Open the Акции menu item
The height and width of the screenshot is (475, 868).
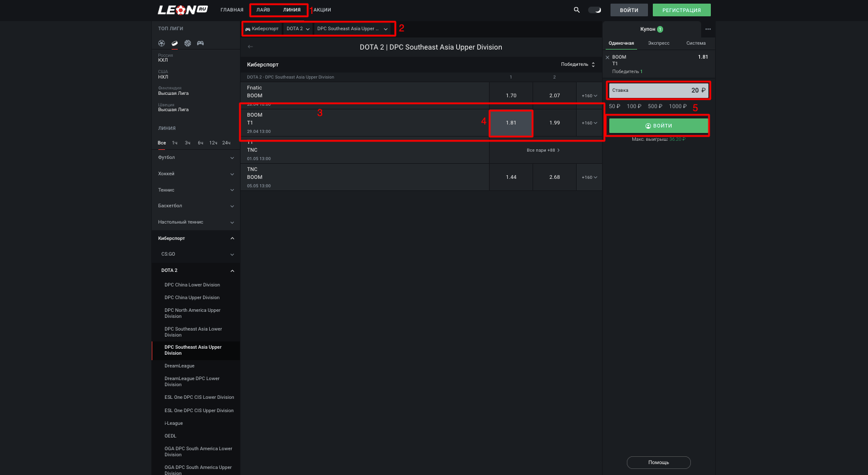322,10
